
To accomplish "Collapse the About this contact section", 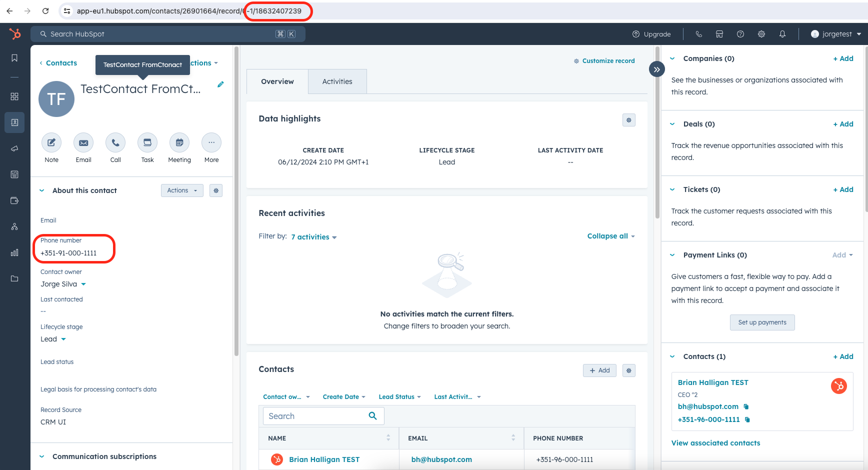I will 41,190.
